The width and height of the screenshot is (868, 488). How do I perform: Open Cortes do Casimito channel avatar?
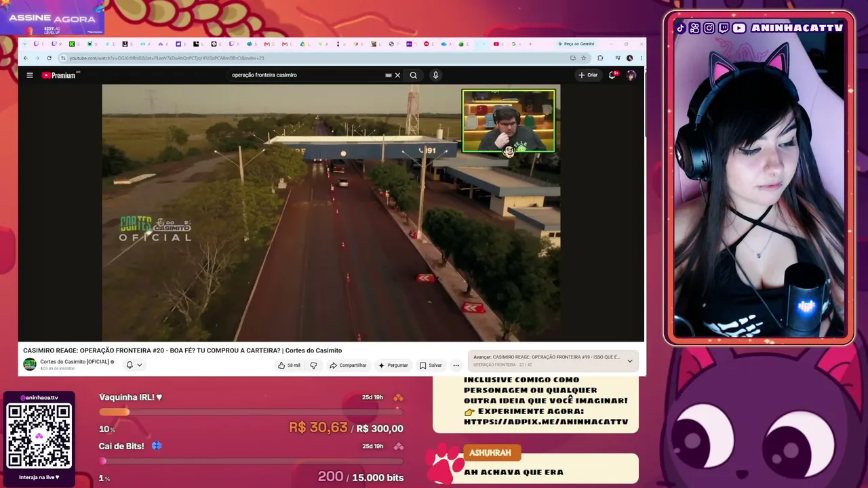pyautogui.click(x=30, y=365)
